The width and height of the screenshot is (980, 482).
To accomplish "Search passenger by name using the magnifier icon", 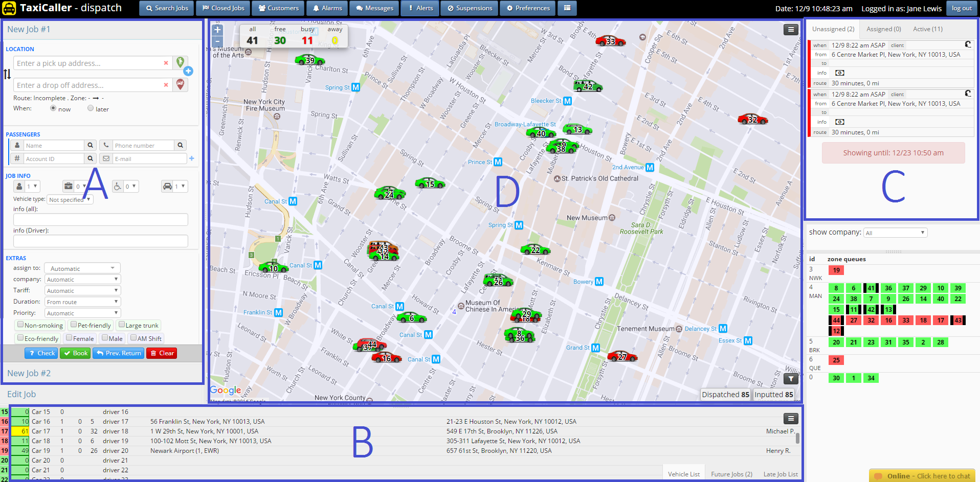I will point(90,145).
